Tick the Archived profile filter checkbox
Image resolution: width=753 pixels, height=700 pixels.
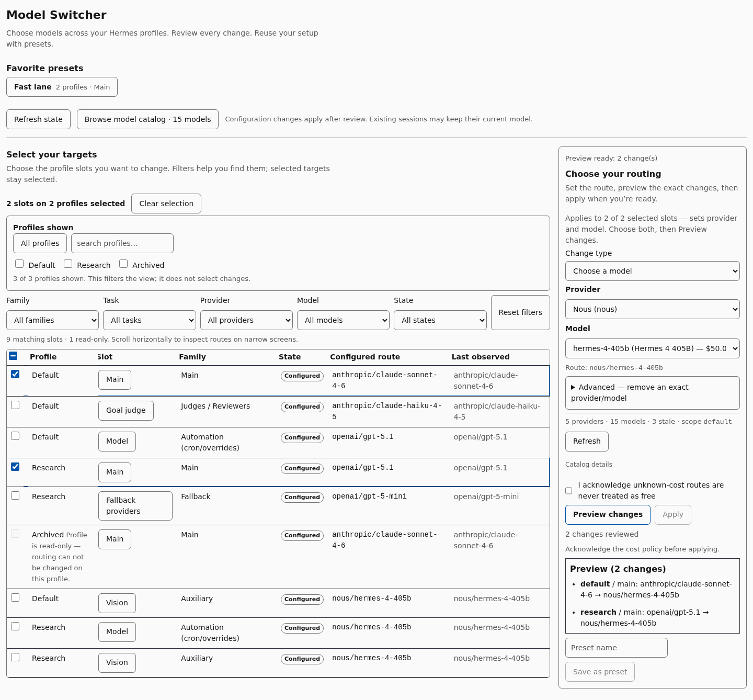123,264
